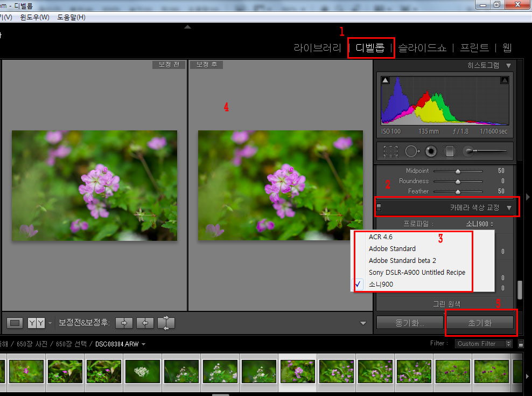
Task: Collapse the 히스토그램 panel
Action: click(508, 65)
